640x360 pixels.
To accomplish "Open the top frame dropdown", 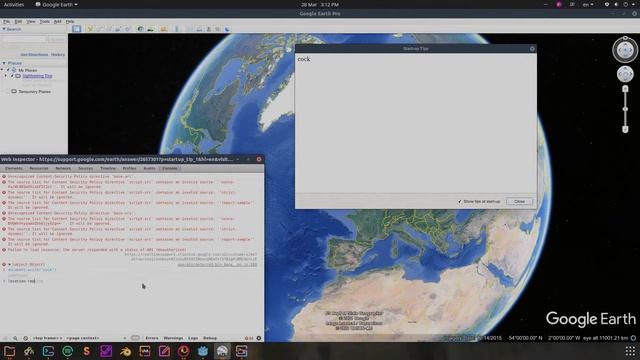I will point(48,338).
